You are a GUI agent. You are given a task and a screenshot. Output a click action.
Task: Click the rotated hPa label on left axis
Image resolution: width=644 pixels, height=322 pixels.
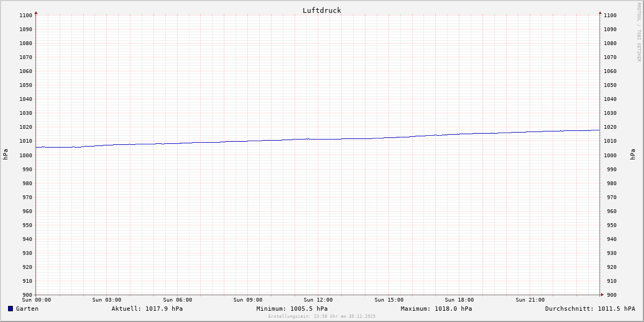pyautogui.click(x=5, y=155)
